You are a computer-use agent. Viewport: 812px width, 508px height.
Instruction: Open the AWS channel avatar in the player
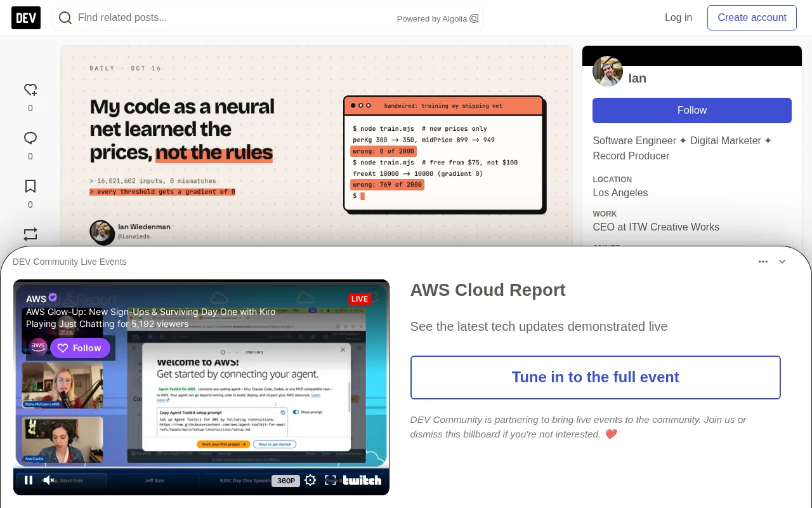pos(38,347)
